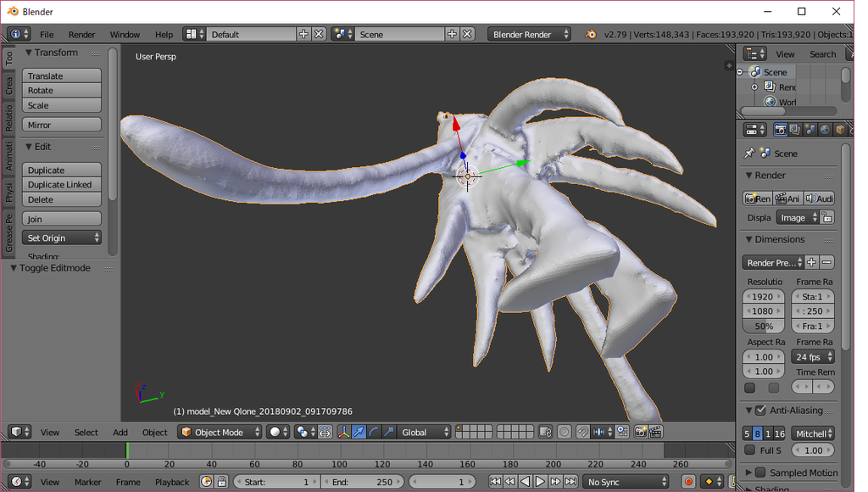Screen dimensions: 868x492
Task: Open the Outliner editor type selector
Action: coord(755,53)
